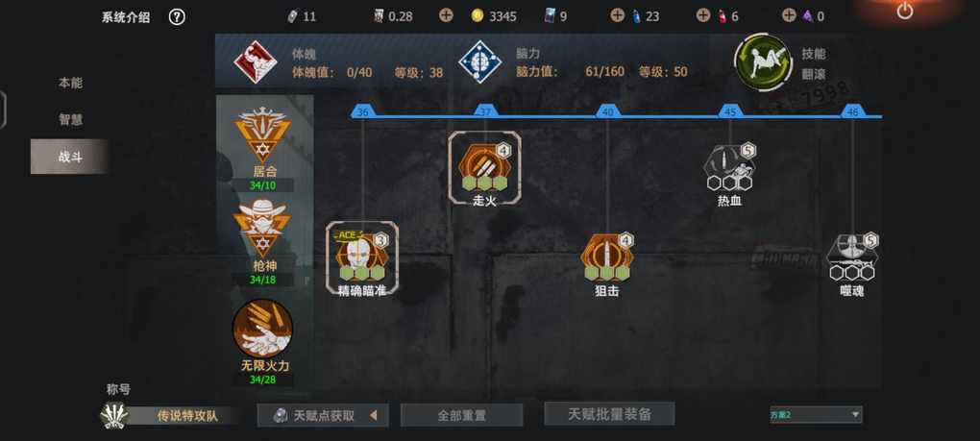The image size is (980, 441).
Task: Select the 战斗 tab
Action: point(70,157)
